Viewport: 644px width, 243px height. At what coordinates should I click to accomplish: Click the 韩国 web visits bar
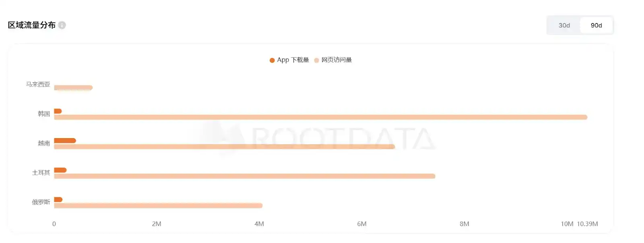[x=320, y=117]
